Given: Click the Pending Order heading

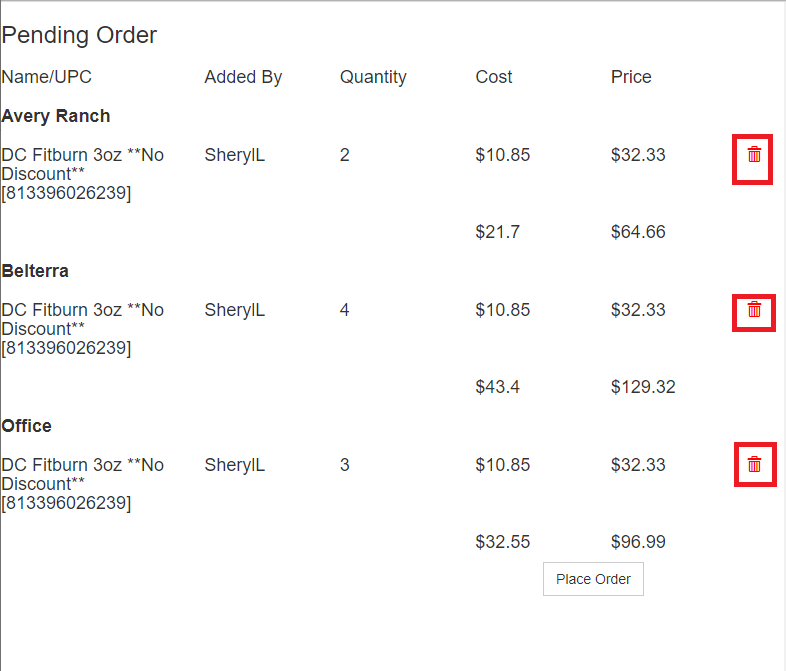Looking at the screenshot, I should point(79,35).
